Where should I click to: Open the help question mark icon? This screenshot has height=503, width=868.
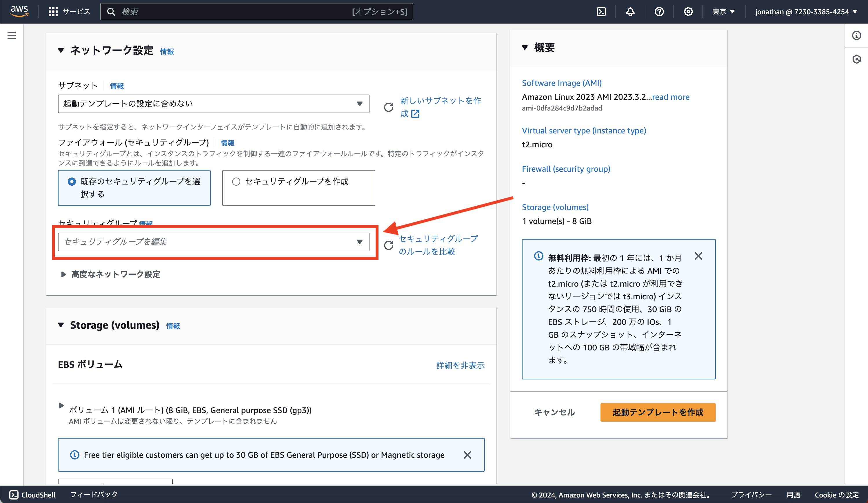pyautogui.click(x=659, y=11)
